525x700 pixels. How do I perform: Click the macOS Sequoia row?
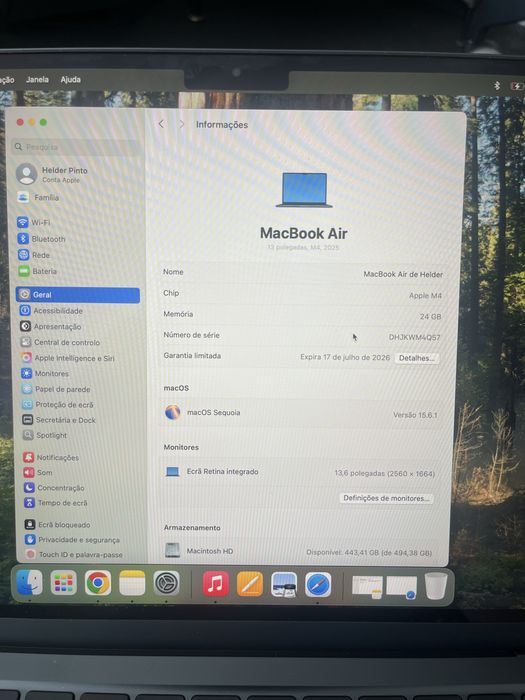[301, 413]
